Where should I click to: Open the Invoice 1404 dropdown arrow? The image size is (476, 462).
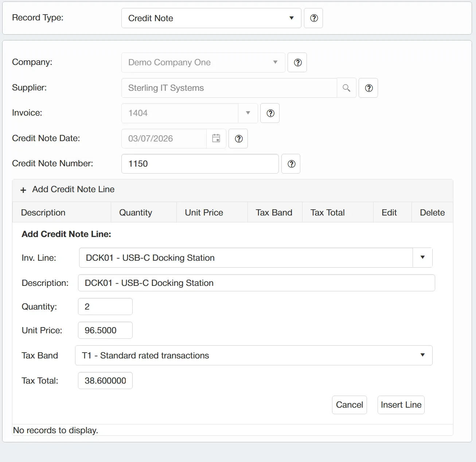tap(248, 113)
